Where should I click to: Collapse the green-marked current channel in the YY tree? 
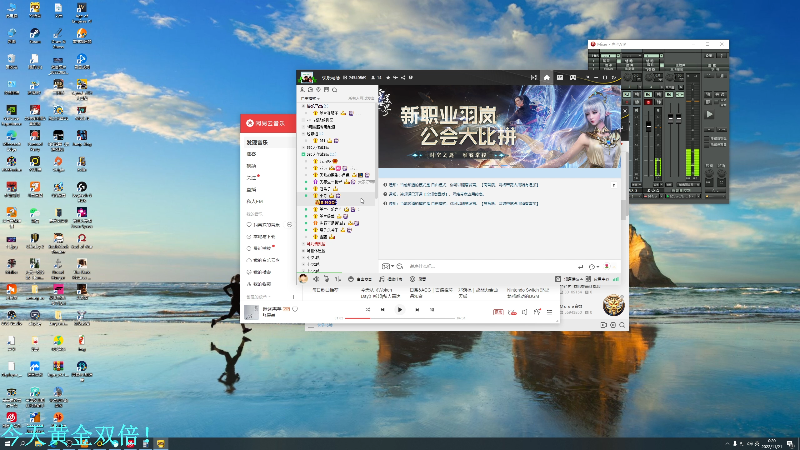click(x=304, y=154)
